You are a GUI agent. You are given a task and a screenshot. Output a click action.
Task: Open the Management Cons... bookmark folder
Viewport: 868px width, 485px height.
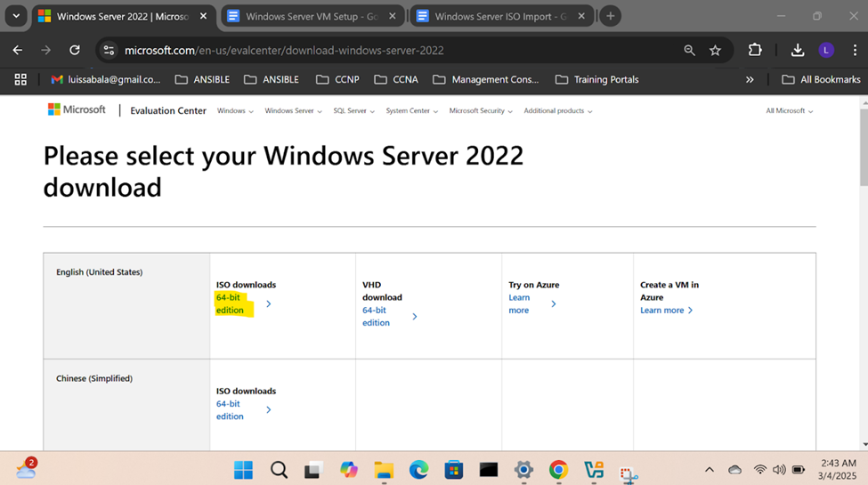[485, 80]
